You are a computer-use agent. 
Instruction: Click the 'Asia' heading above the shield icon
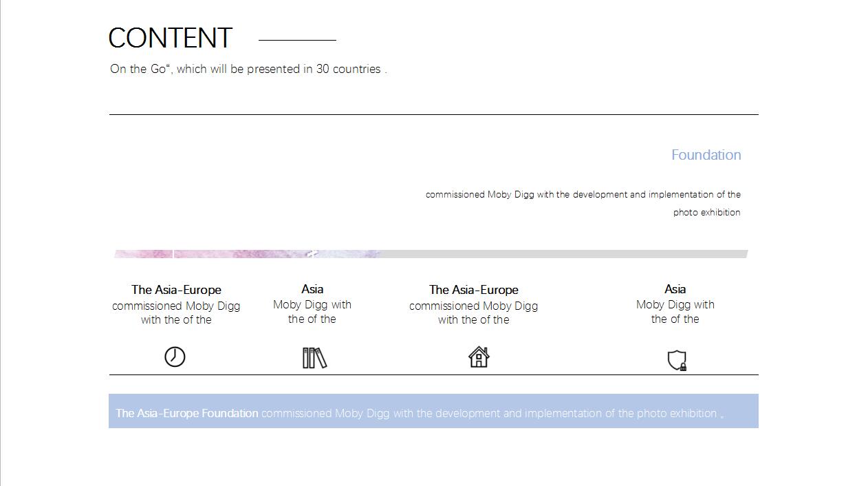[675, 289]
